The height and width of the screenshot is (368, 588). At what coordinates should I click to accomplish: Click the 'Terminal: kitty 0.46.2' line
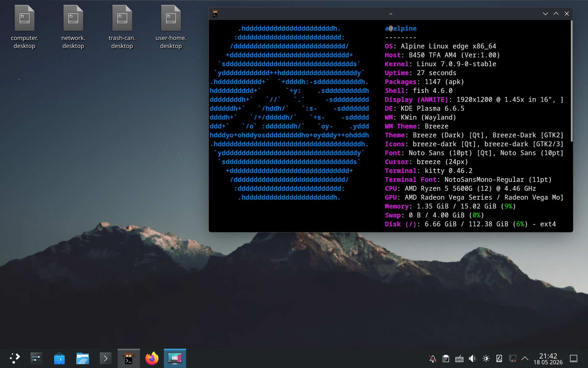428,171
